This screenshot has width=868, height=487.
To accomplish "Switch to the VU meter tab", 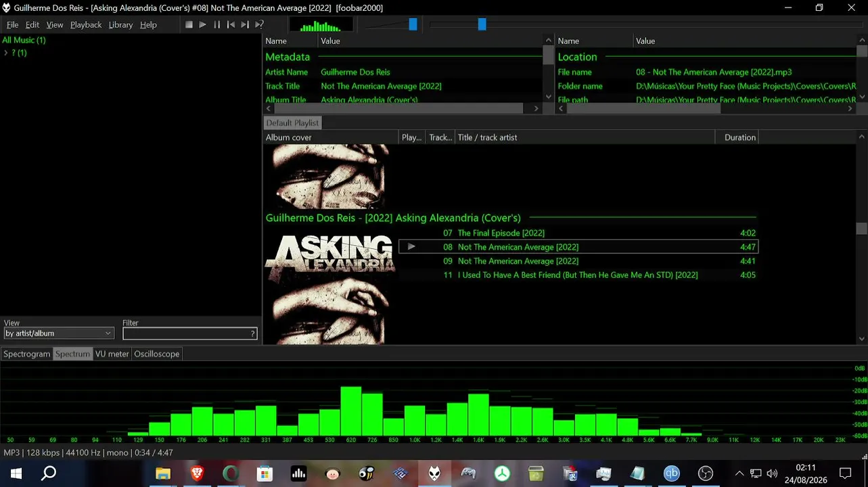I will click(112, 354).
